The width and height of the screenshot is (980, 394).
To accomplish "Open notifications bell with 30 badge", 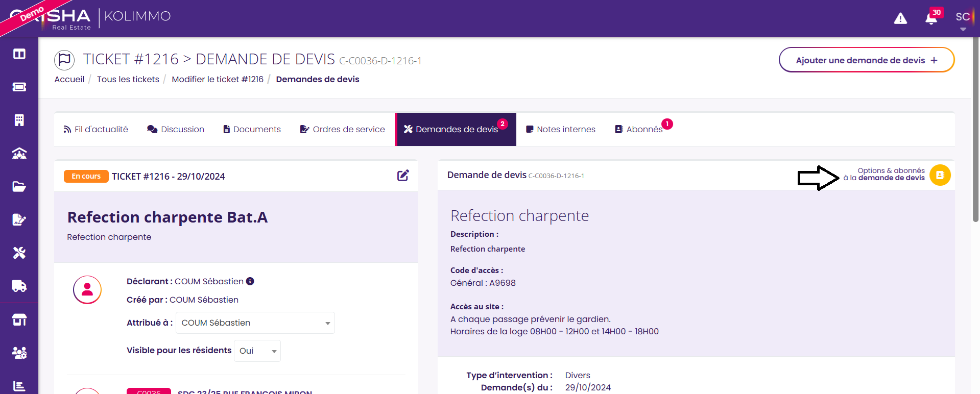I will [932, 18].
